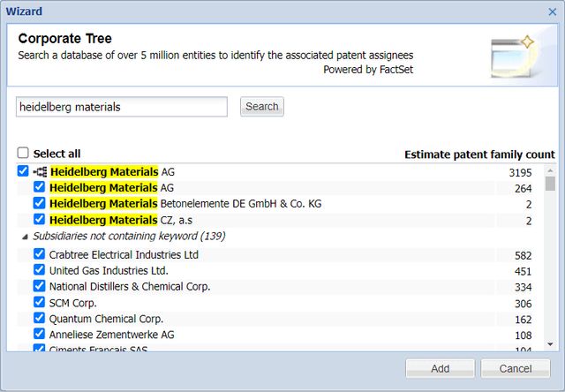Close the Wizard dialog
Screen dimensions: 565x392
(552, 11)
